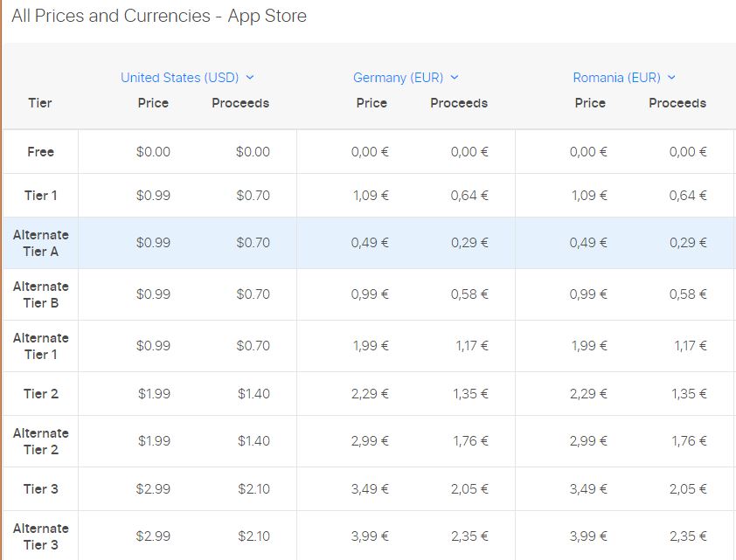Click Germany price 0,49 € in Alternate Tier A

[x=370, y=243]
